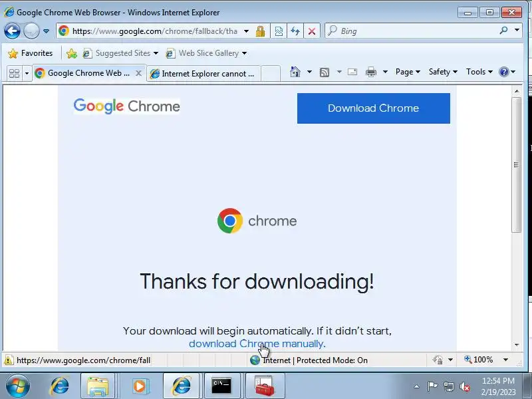Open Quick Tabs view icon
Screen dimensions: 532x399
click(14, 73)
